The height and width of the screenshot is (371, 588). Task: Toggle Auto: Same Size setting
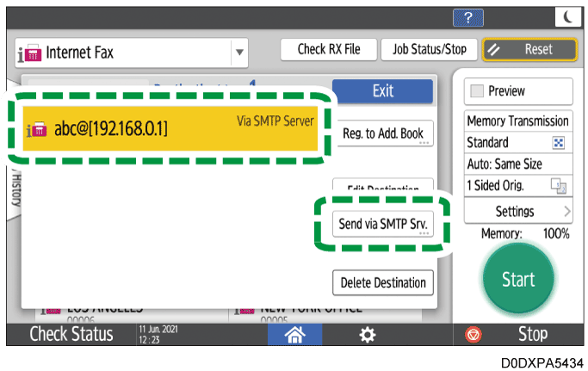click(517, 164)
